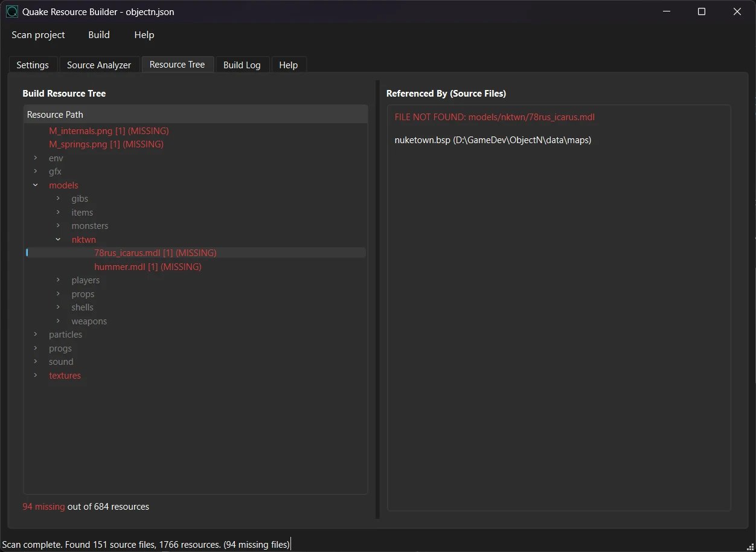Select the players folder label
The height and width of the screenshot is (552, 756).
point(86,280)
